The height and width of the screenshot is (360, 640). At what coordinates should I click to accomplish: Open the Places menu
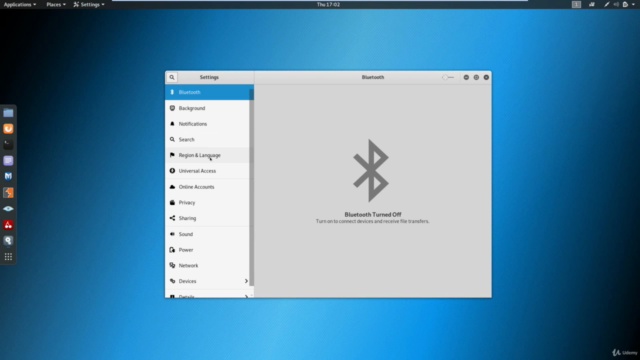56,4
